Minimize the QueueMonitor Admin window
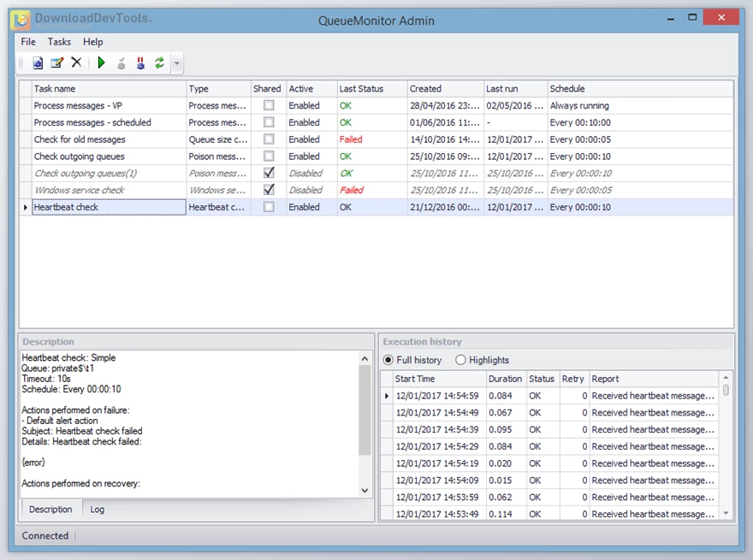The image size is (753, 560). pos(671,19)
